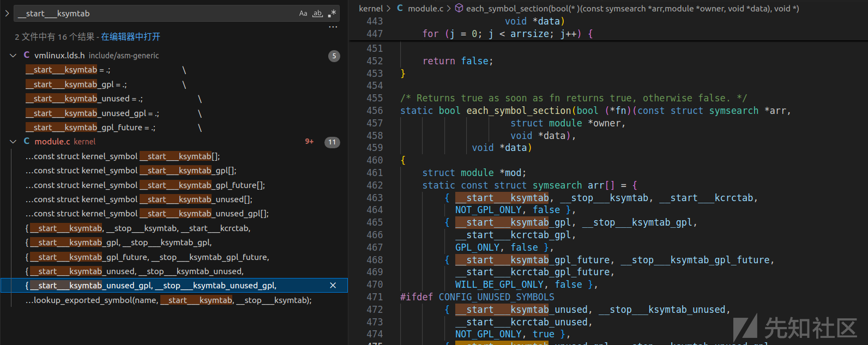Screen dimensions: 868x345
Task: Select the module.c breadcrumb item
Action: click(426, 8)
